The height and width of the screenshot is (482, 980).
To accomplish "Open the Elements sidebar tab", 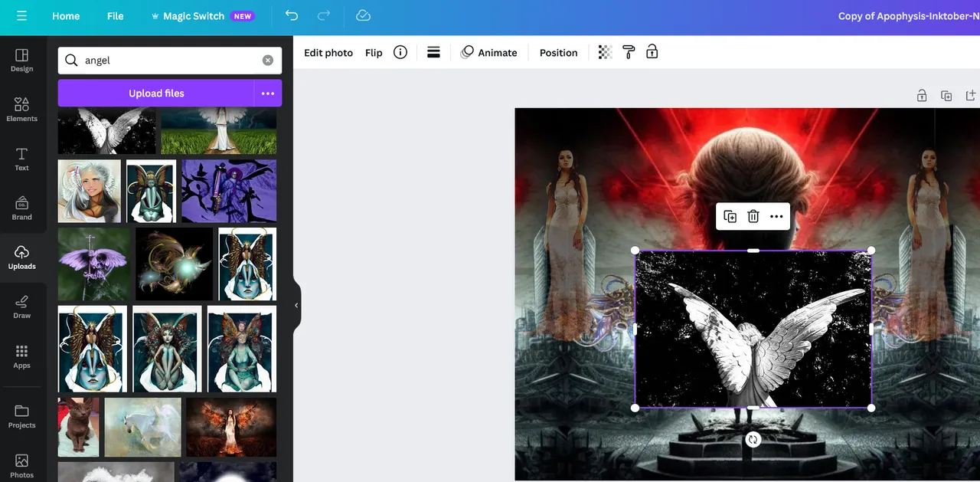I will click(x=22, y=110).
